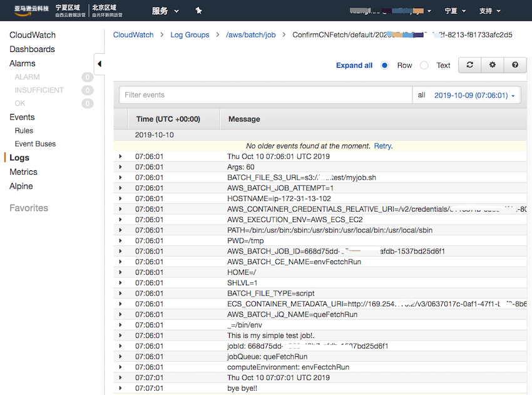This screenshot has height=395, width=532.
Task: Go to /aws/batch/job breadcrumb link
Action: pyautogui.click(x=251, y=35)
